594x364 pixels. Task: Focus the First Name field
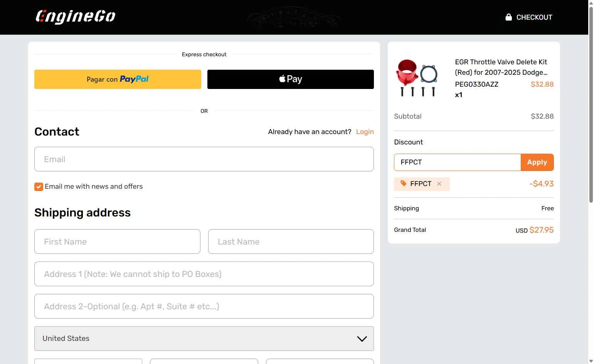click(117, 242)
